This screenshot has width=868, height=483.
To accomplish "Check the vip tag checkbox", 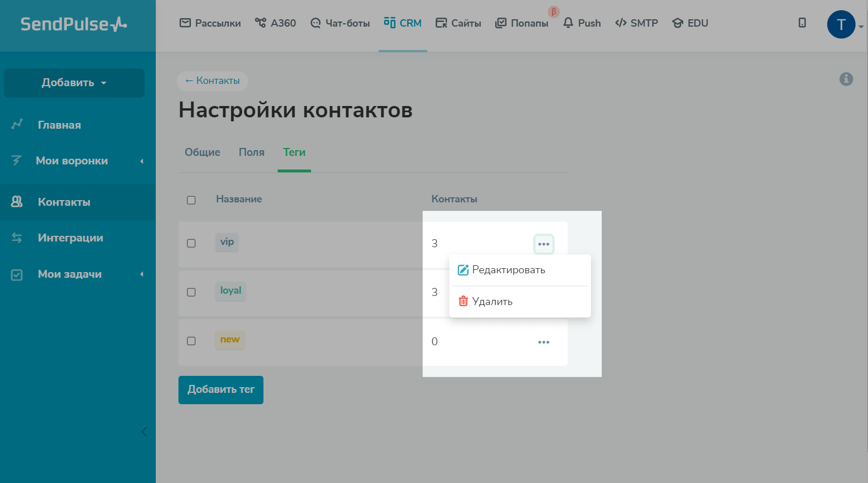I will [192, 243].
